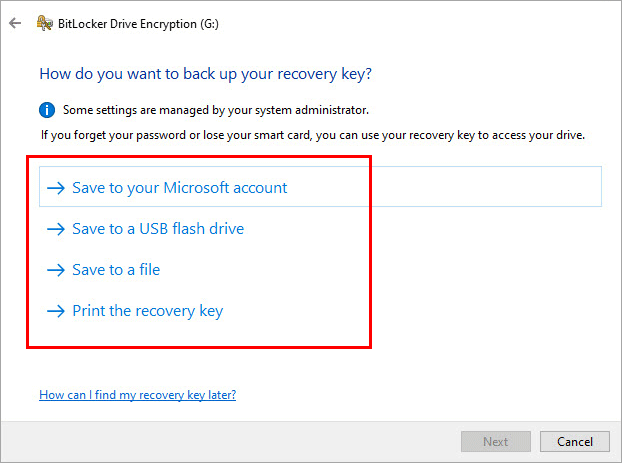Click the BitLocker Drive Encryption (G:) title text
This screenshot has height=463, width=622.
[x=138, y=24]
